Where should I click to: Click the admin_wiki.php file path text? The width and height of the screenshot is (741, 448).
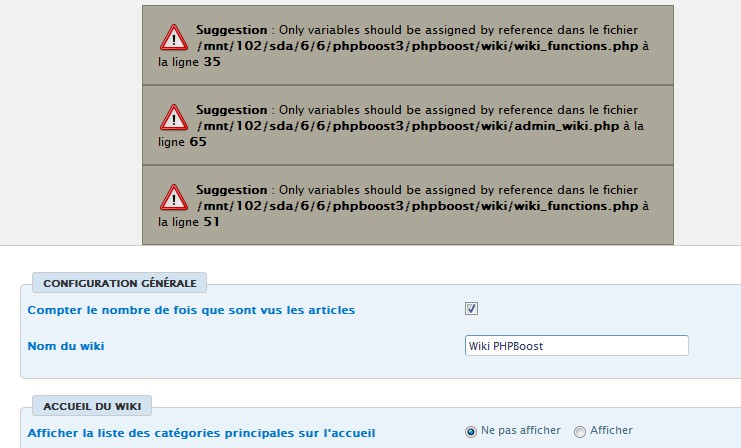pyautogui.click(x=407, y=126)
